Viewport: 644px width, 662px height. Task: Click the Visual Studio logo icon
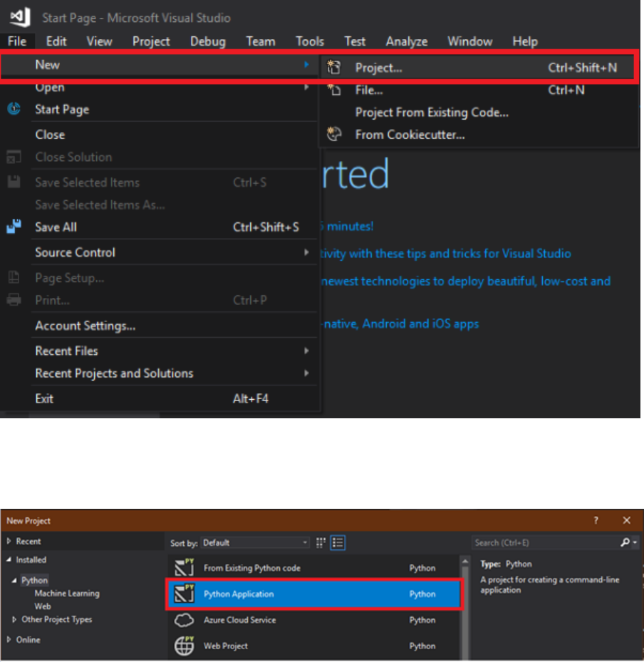(x=20, y=17)
